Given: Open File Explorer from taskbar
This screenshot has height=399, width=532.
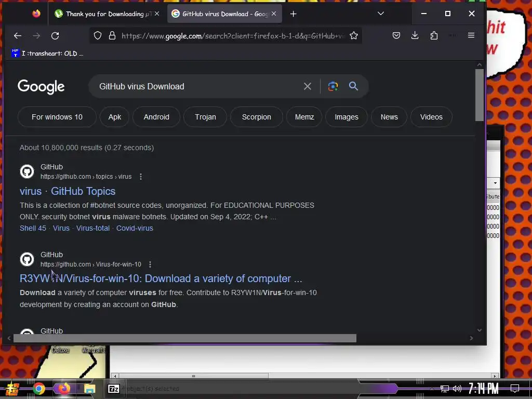Looking at the screenshot, I should [x=89, y=389].
